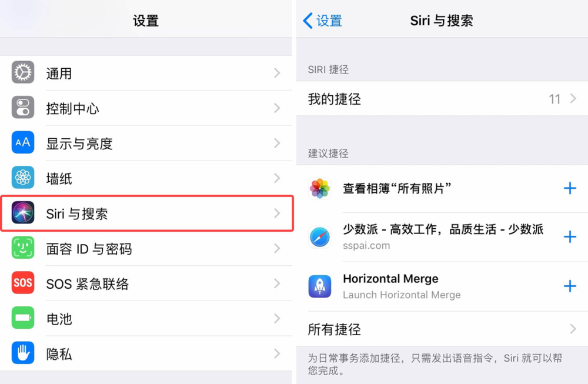Tap the Horizontal Merge rocket app icon
Image resolution: width=588 pixels, height=384 pixels.
(320, 286)
